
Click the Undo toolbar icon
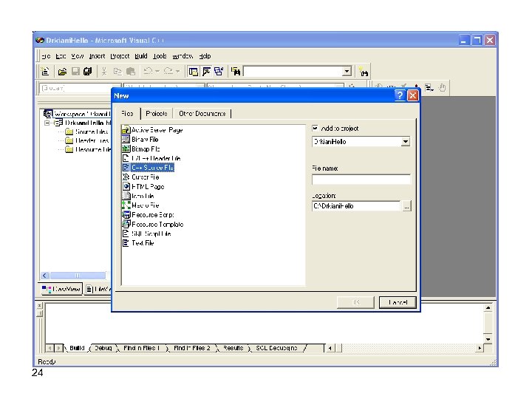pyautogui.click(x=148, y=71)
